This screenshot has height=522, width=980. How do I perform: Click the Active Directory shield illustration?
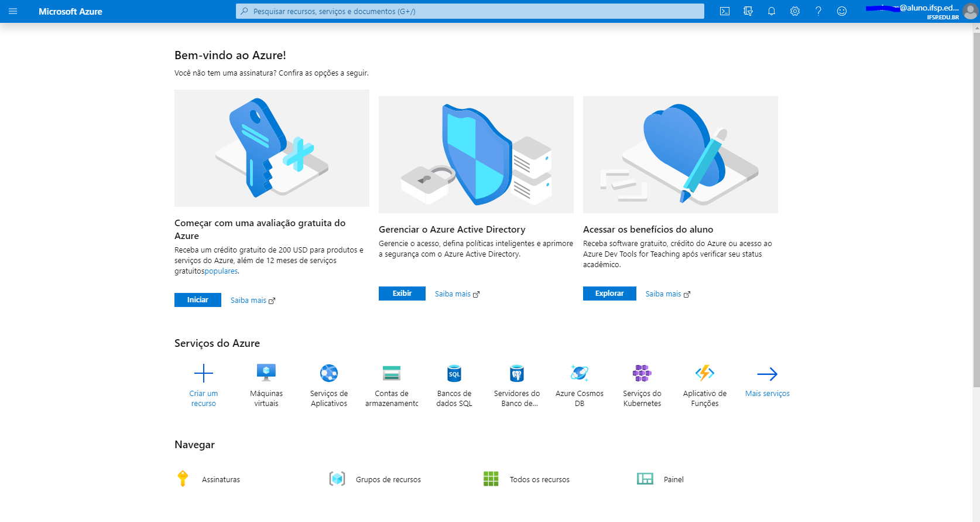(x=476, y=155)
